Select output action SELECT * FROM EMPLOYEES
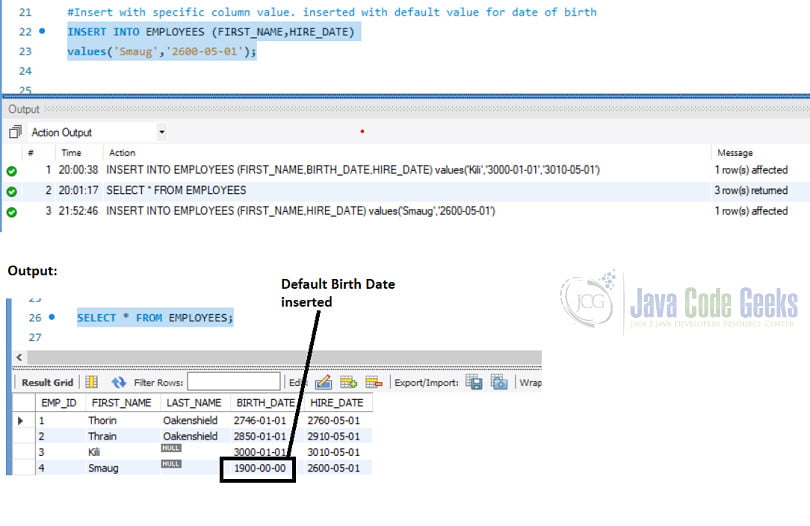The width and height of the screenshot is (810, 526). (176, 191)
